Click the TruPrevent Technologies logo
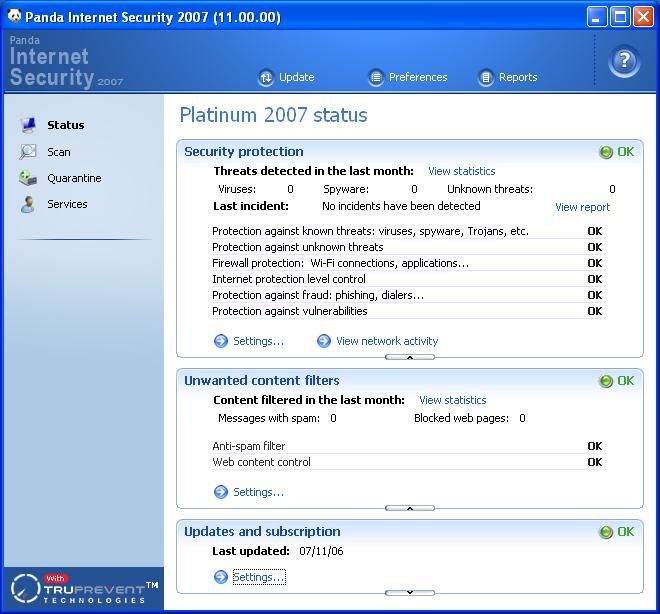The height and width of the screenshot is (614, 660). 82,589
